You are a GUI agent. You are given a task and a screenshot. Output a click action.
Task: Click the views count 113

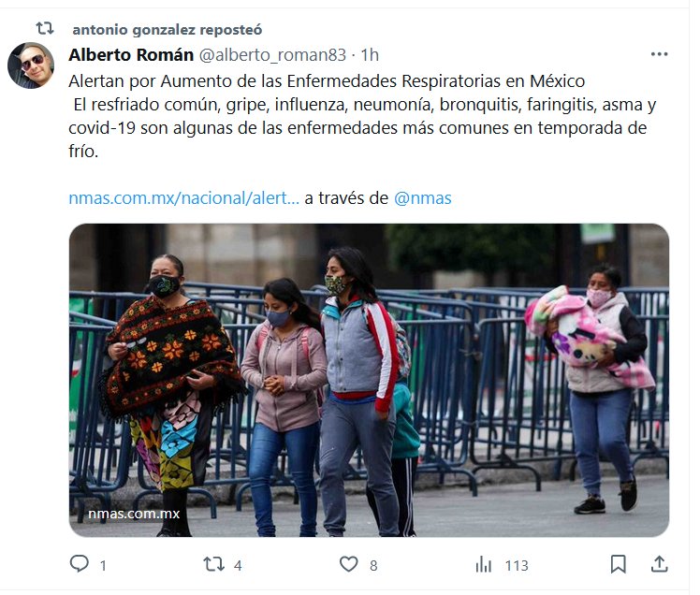pyautogui.click(x=517, y=566)
